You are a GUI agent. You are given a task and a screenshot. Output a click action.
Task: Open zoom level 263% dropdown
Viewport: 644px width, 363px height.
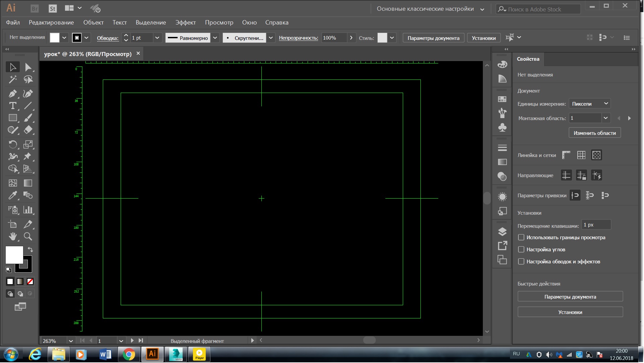tap(71, 341)
